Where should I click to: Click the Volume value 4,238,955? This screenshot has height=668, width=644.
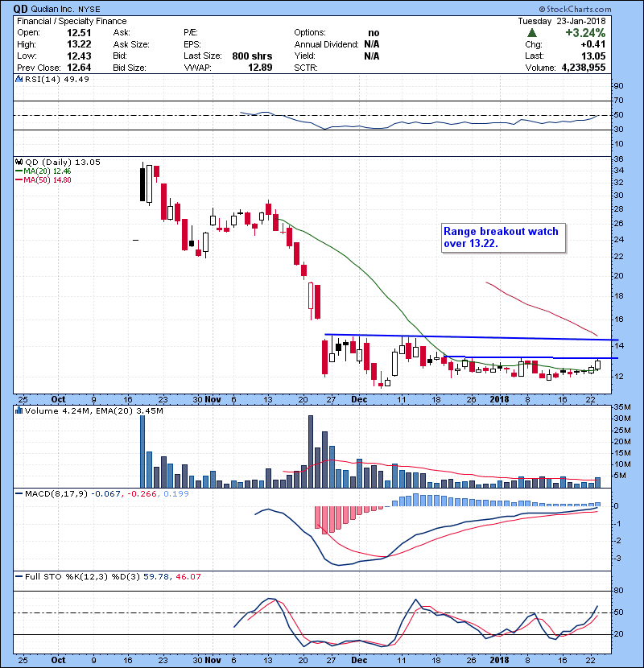click(x=584, y=68)
